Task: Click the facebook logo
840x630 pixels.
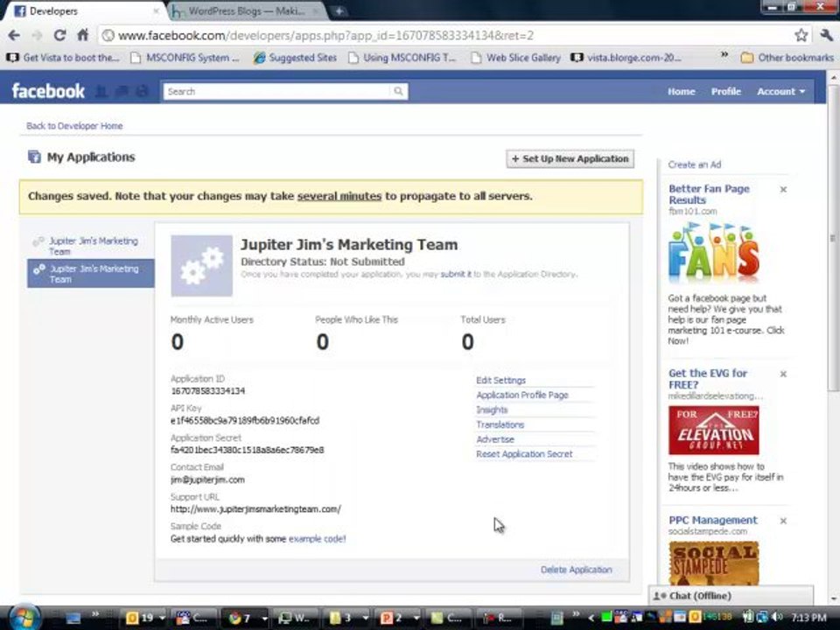Action: 48,91
